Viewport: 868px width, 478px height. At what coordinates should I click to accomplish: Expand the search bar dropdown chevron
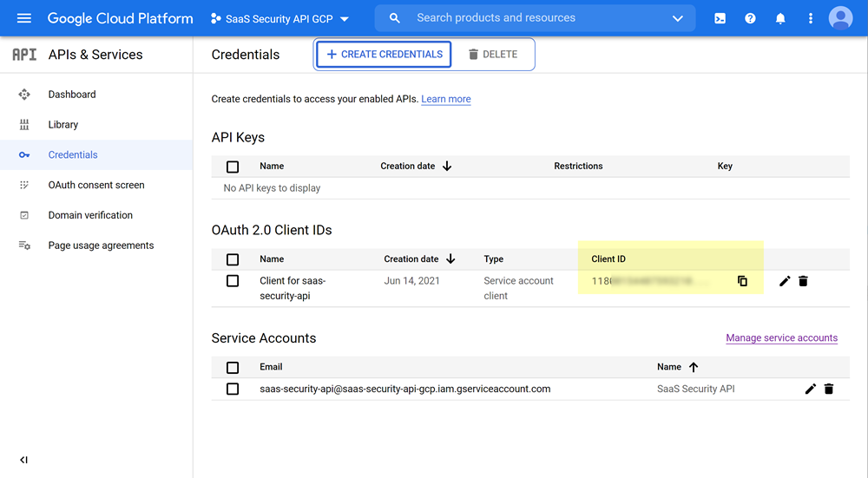[677, 18]
